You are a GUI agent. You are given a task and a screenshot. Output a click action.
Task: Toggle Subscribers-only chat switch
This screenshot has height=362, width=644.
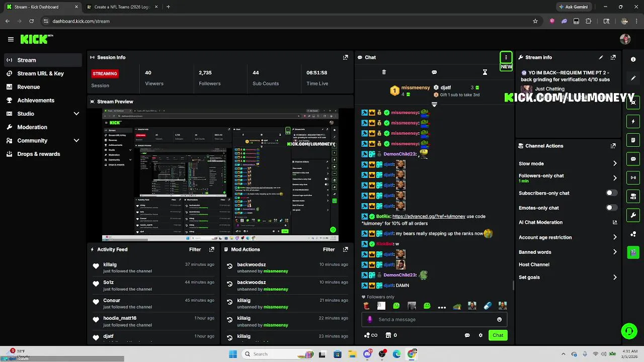click(611, 193)
